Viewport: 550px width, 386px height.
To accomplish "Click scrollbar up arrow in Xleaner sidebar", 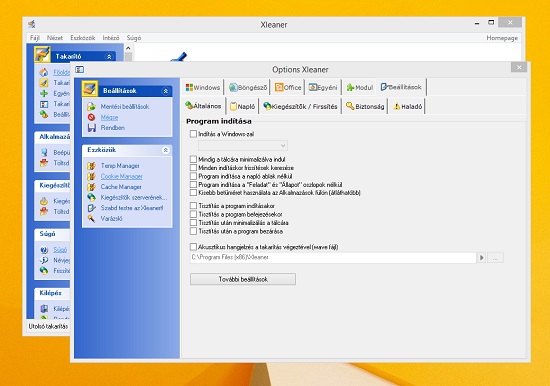I will click(128, 48).
